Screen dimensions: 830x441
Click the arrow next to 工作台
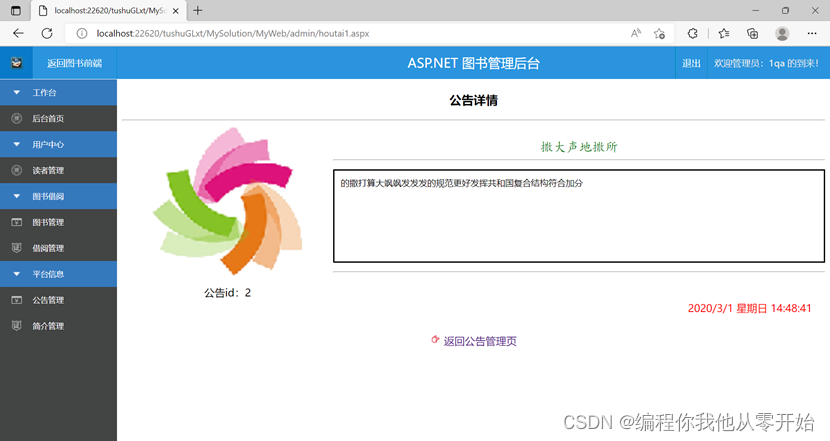click(x=17, y=93)
